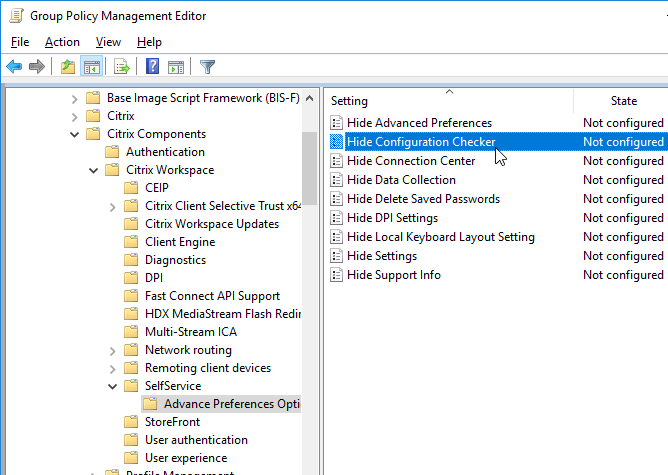The width and height of the screenshot is (668, 475).
Task: Select Citrix Workspace Updates tree item
Action: pyautogui.click(x=212, y=224)
